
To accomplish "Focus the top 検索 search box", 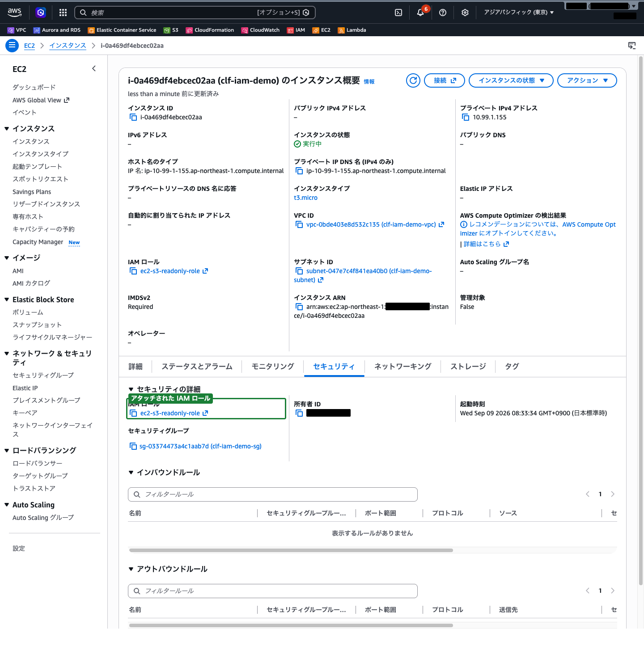I will [x=195, y=13].
